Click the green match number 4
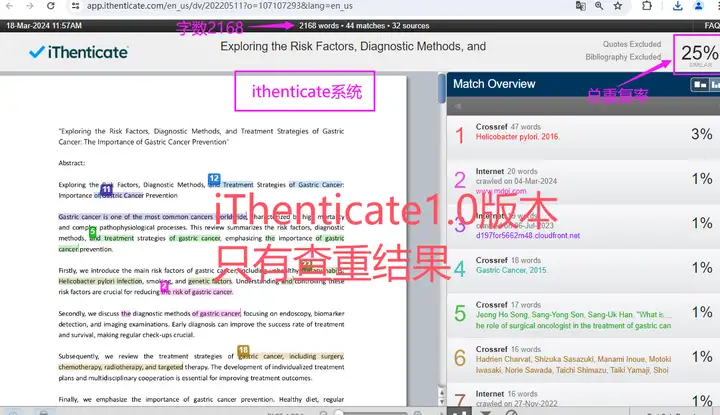The image size is (720, 415). (x=460, y=269)
